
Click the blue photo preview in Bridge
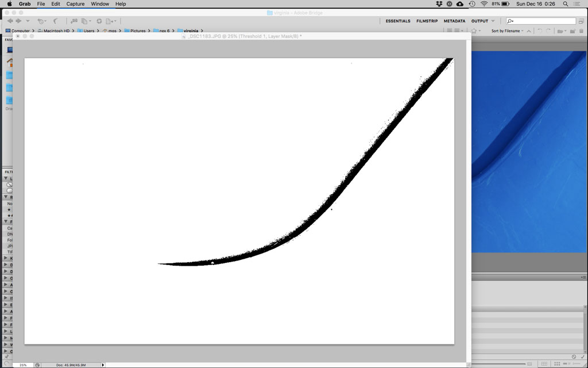[x=528, y=152]
